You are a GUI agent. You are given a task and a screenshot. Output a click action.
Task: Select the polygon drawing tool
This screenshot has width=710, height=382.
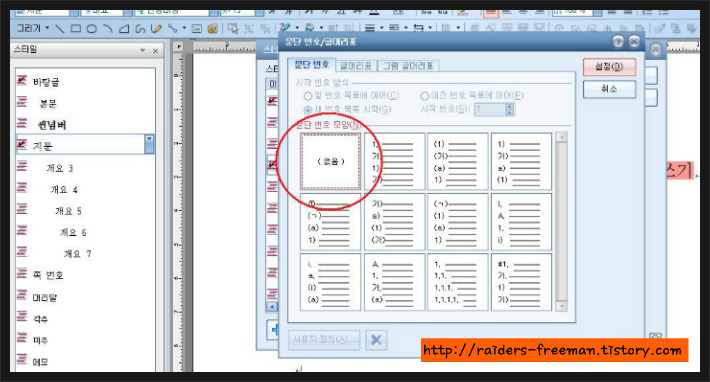(x=124, y=29)
